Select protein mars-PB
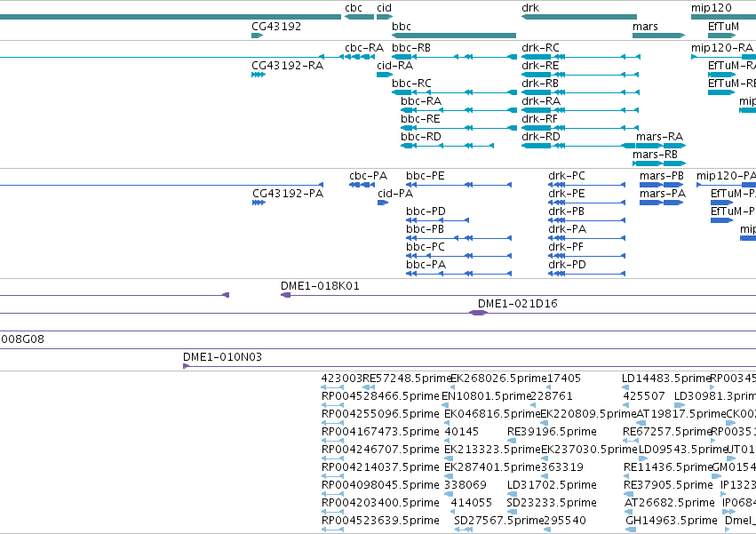Screen dimensions: 756x534 [x=662, y=185]
